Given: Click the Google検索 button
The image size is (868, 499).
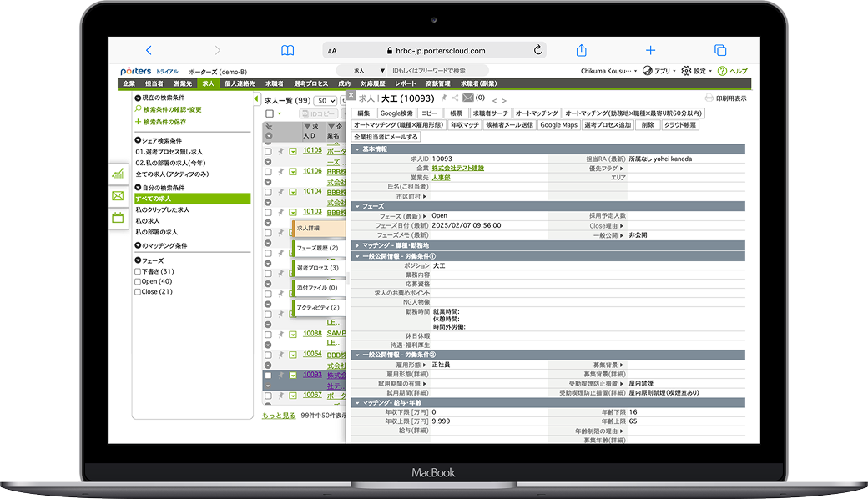Looking at the screenshot, I should [x=396, y=113].
